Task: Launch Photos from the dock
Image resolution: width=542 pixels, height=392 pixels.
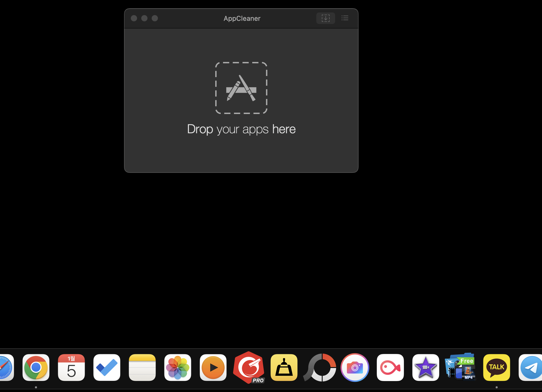Action: [x=178, y=368]
